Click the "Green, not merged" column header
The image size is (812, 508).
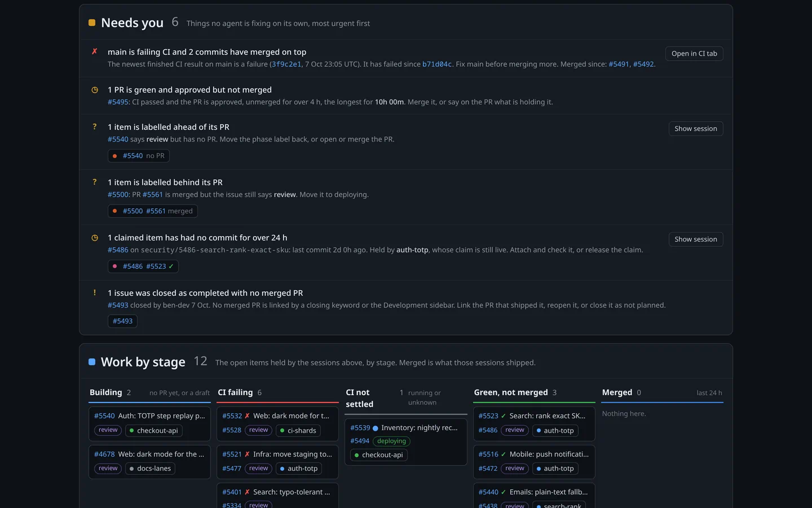click(511, 393)
